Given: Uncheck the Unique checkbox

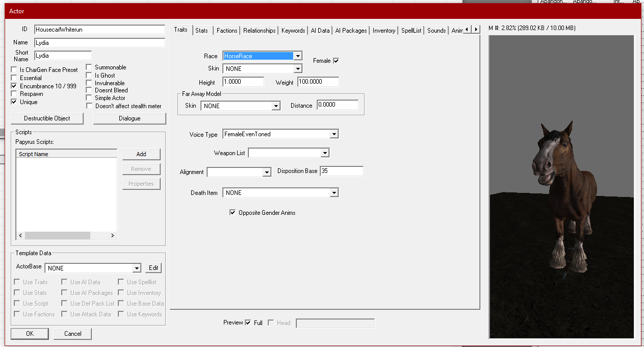Looking at the screenshot, I should click(x=14, y=102).
